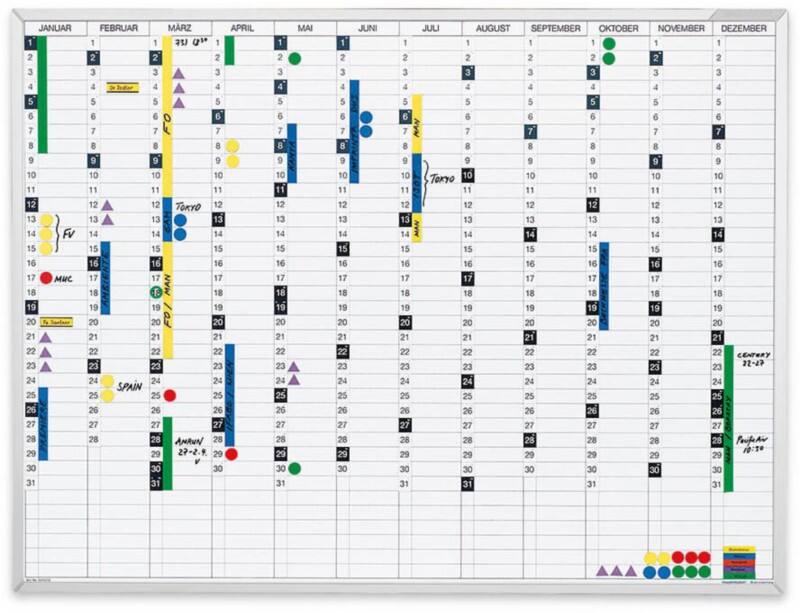Click the red circle magnet on April 29

coord(232,453)
